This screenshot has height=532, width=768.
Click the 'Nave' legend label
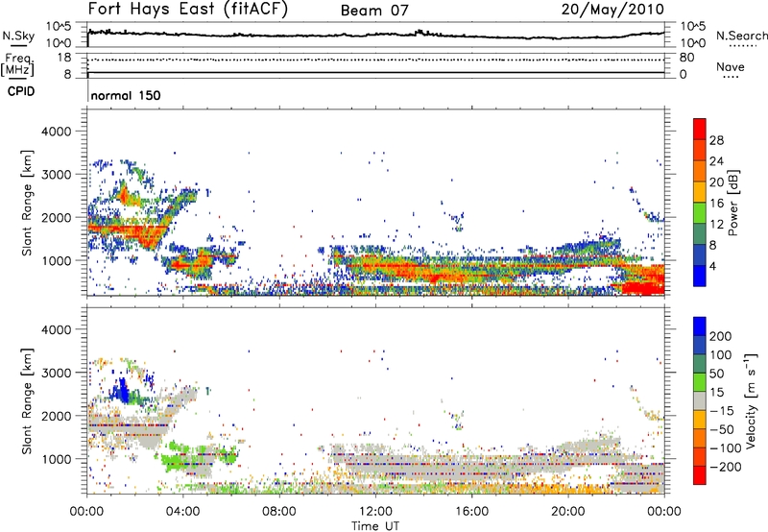click(x=731, y=66)
